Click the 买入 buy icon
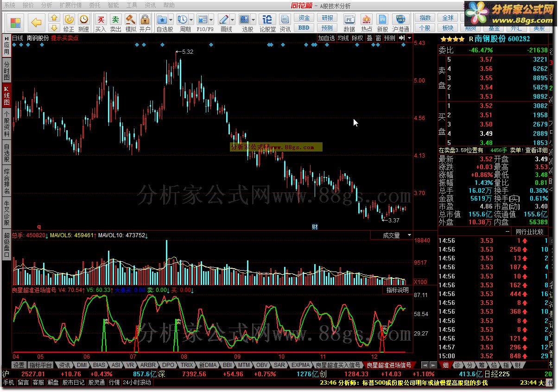This screenshot has height=392, width=558. click(x=101, y=23)
